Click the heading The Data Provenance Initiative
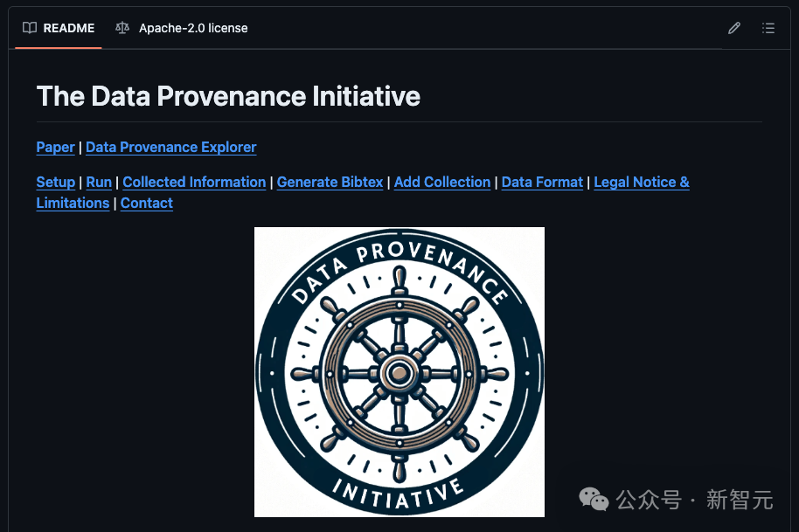This screenshot has height=532, width=799. coord(228,96)
